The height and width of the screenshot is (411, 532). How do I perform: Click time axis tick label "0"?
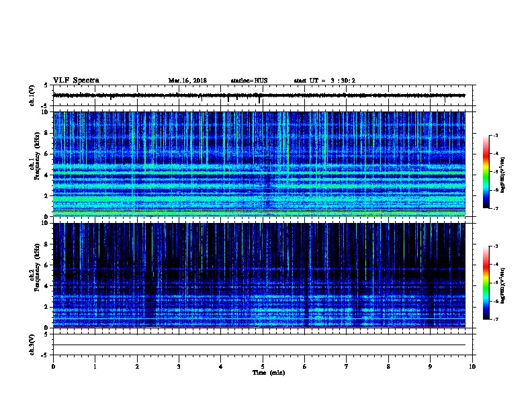click(x=53, y=367)
